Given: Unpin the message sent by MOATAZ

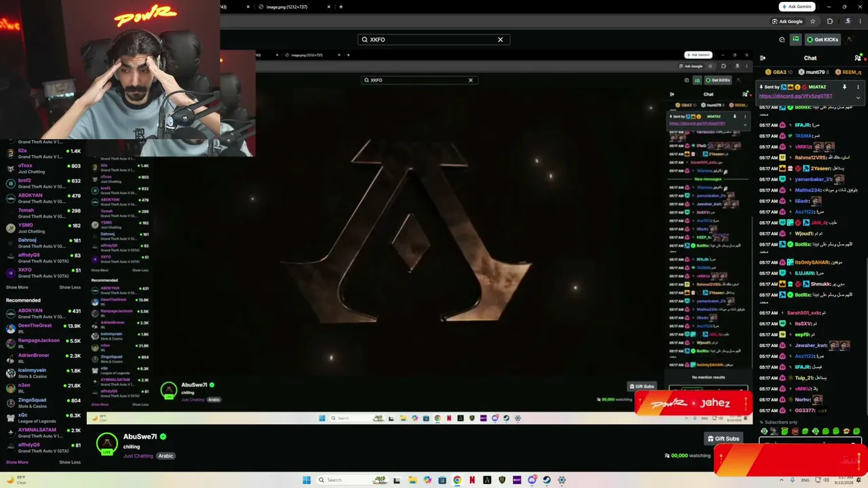Looking at the screenshot, I should pyautogui.click(x=844, y=87).
